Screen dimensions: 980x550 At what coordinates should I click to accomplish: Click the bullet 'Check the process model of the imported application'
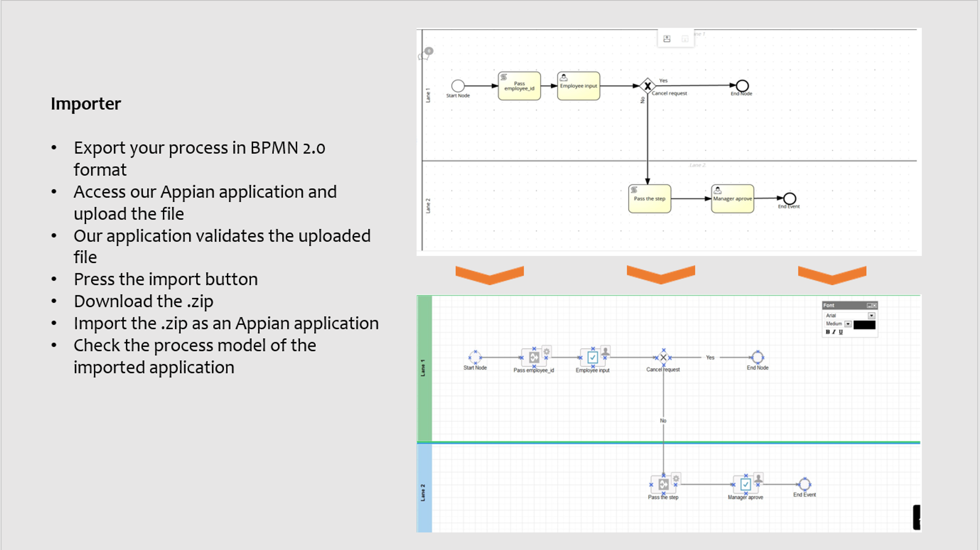(x=195, y=356)
